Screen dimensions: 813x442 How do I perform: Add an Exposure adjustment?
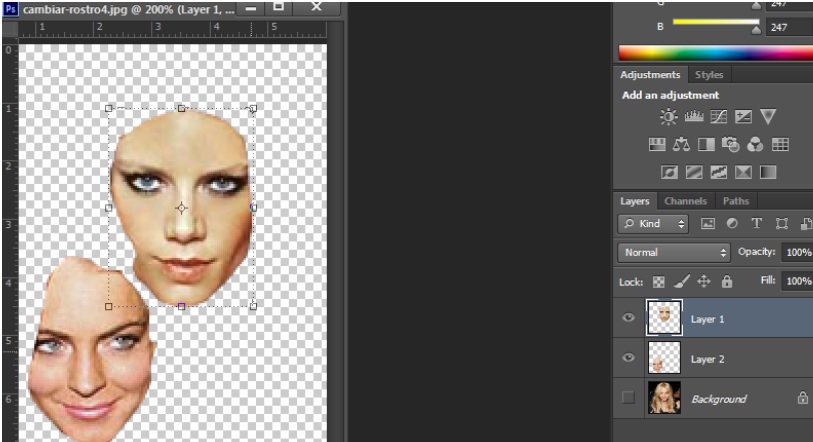coord(743,117)
